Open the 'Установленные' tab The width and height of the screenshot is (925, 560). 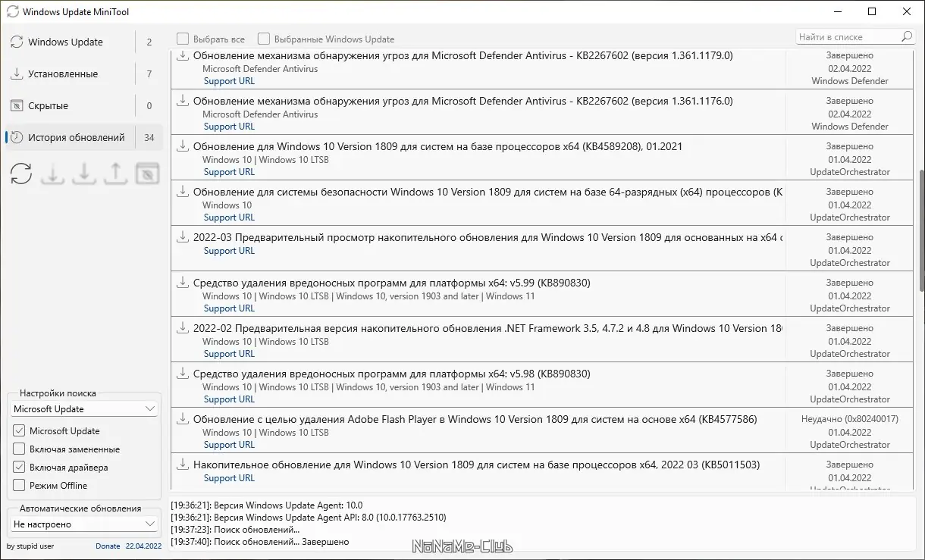[x=63, y=74]
